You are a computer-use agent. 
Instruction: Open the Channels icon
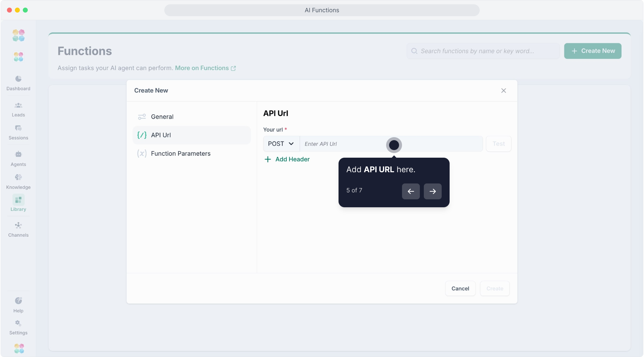coord(18,225)
